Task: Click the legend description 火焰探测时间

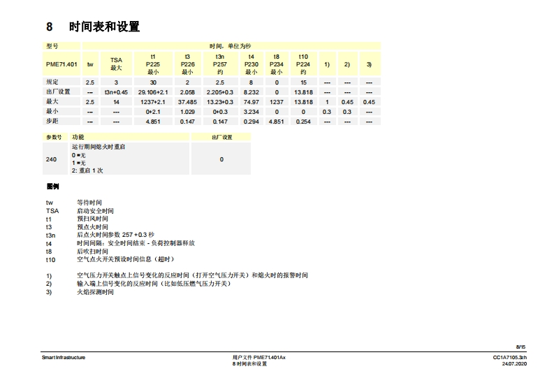Action: tap(95, 292)
